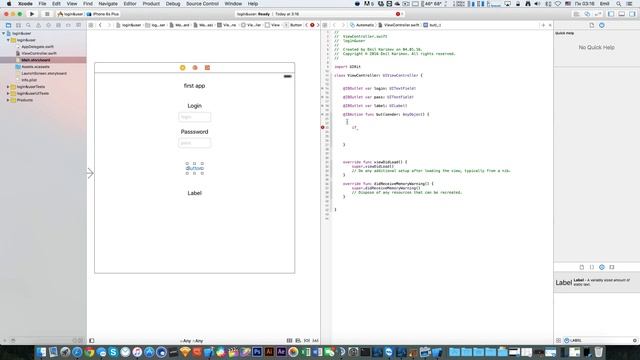
Task: Toggle the document outline in storyboard
Action: pos(92,340)
